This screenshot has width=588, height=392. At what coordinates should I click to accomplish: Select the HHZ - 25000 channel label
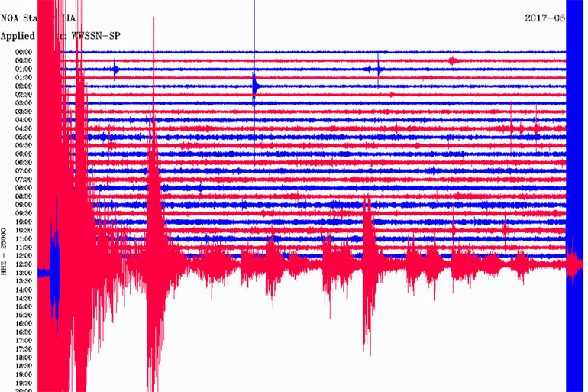[6, 251]
